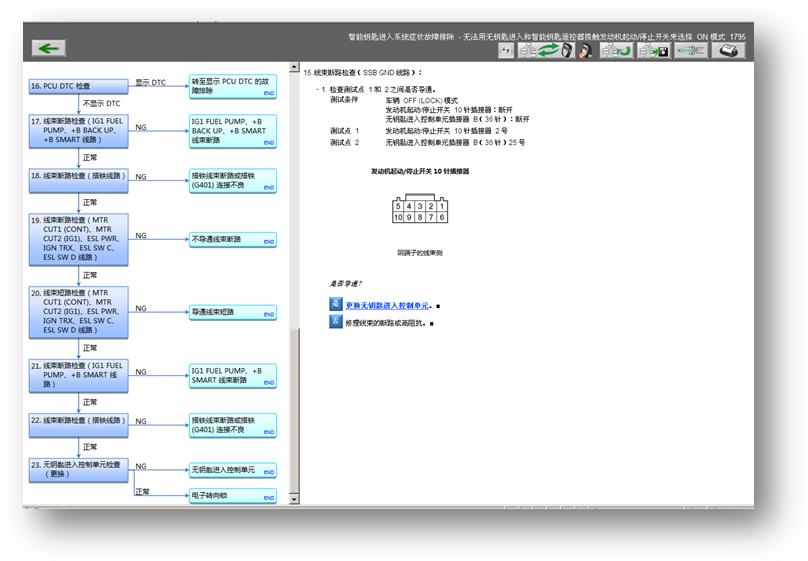Open step 21 result IG1 FUEL PUMP +B SMART 线束断路
This screenshot has height=561, width=808.
[232, 376]
